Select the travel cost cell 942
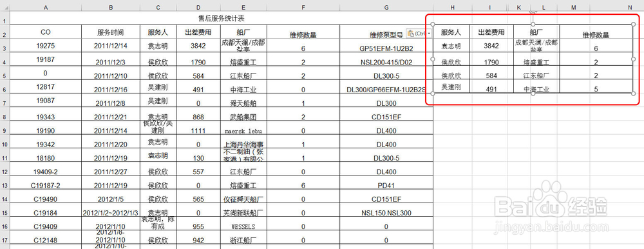 [x=198, y=237]
